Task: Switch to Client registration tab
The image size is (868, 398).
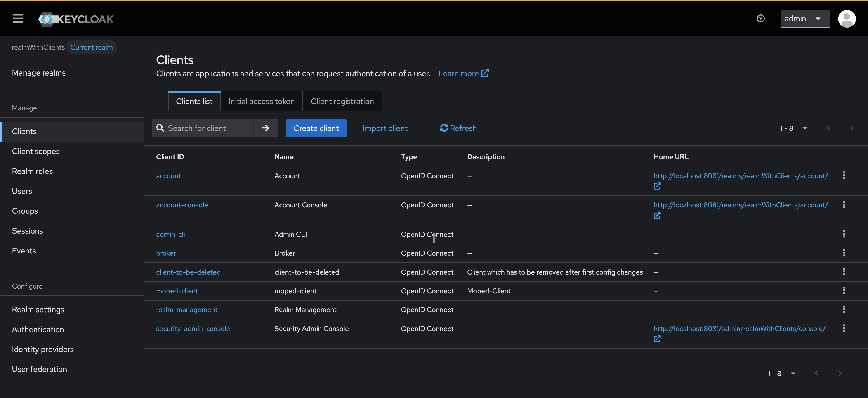Action: (x=342, y=102)
